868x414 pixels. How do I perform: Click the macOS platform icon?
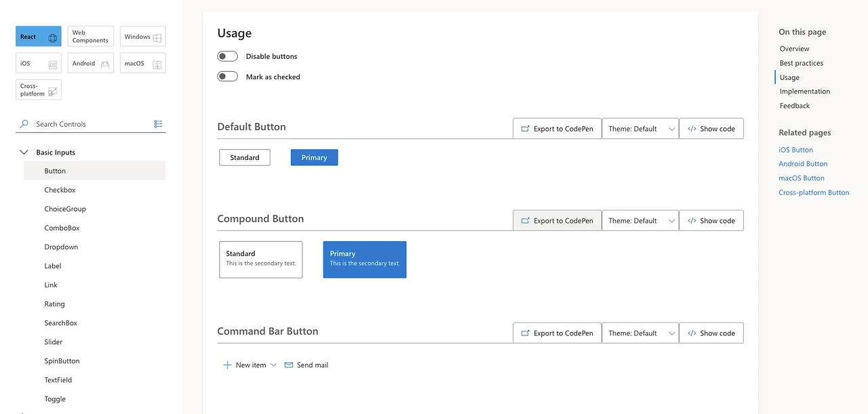click(157, 64)
